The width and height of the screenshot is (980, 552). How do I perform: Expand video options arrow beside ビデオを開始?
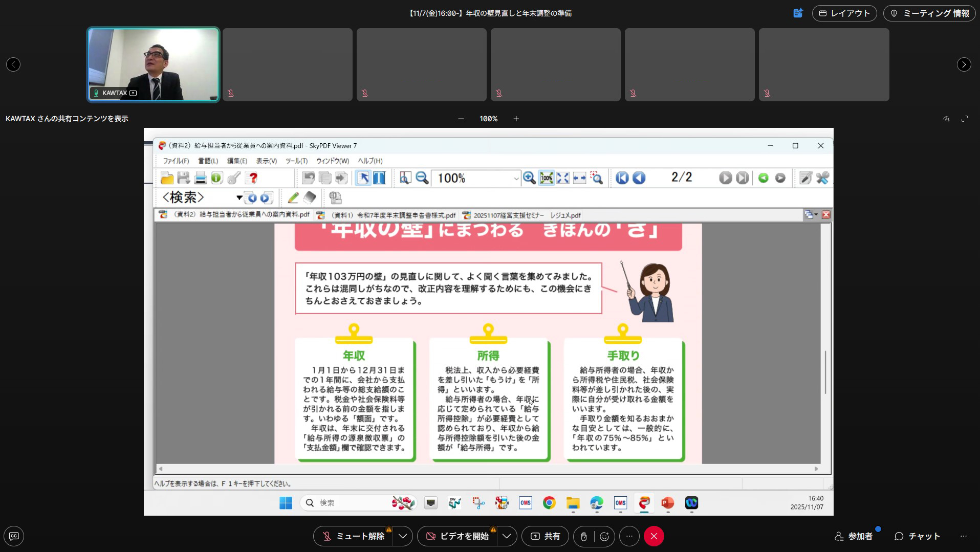click(x=506, y=536)
